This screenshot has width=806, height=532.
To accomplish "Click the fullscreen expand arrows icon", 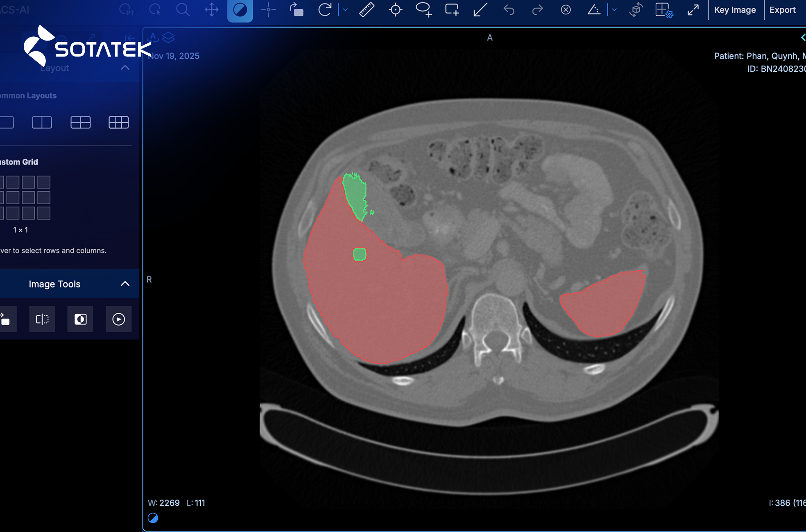I will tap(693, 10).
